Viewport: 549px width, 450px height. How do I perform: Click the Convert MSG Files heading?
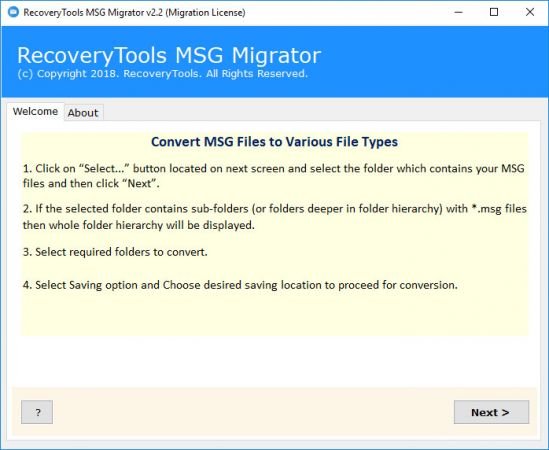pyautogui.click(x=274, y=141)
